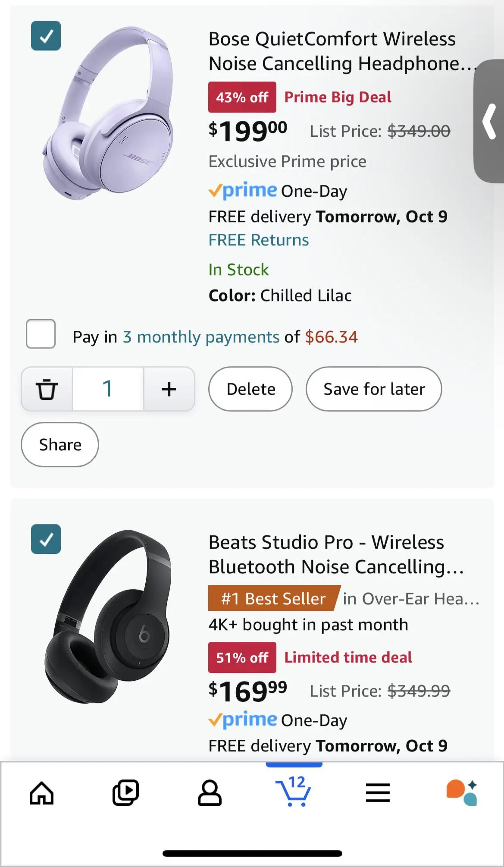Screen dimensions: 504x867
Task: Open the video feed icon in navigation bar
Action: coord(125,792)
